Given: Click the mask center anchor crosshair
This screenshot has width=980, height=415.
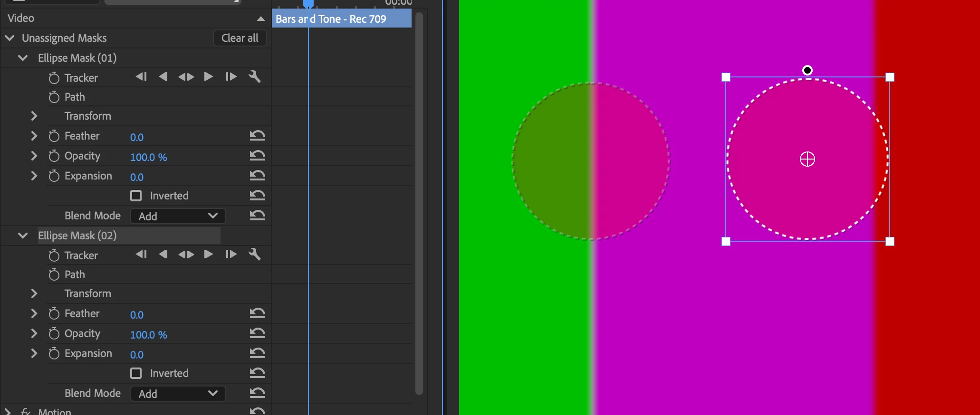Looking at the screenshot, I should (x=807, y=159).
